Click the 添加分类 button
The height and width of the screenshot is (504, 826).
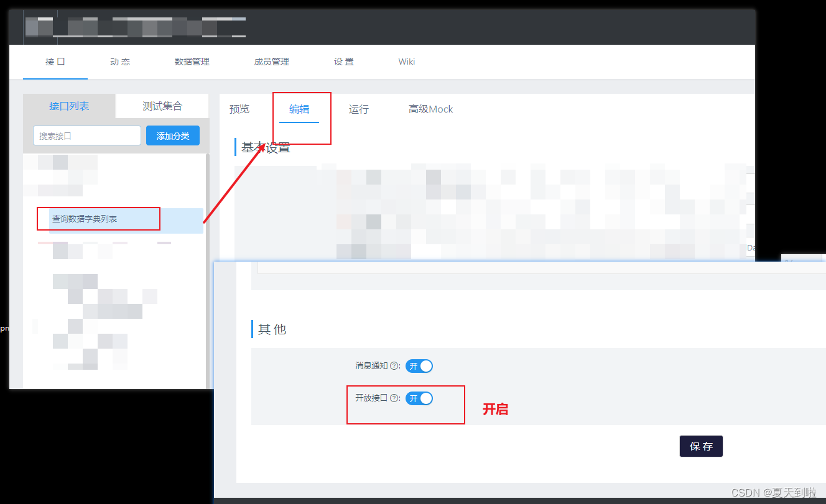pos(172,135)
